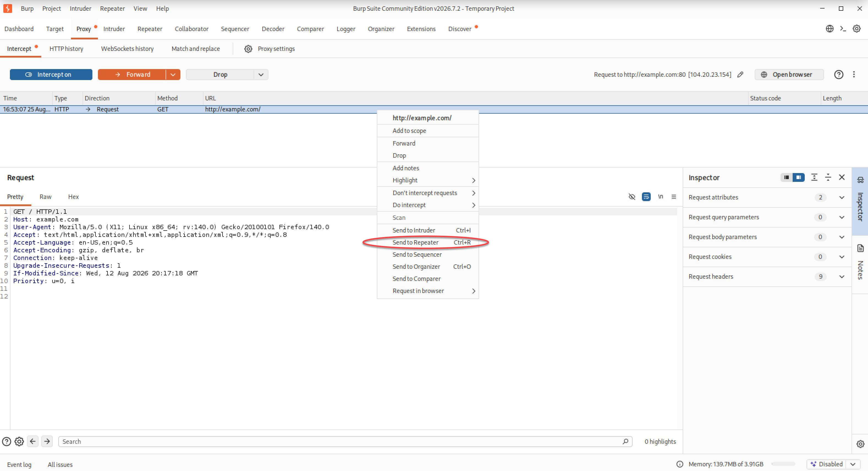Viewport: 868px width, 471px height.
Task: Edit the target host with the pencil icon
Action: tap(740, 75)
